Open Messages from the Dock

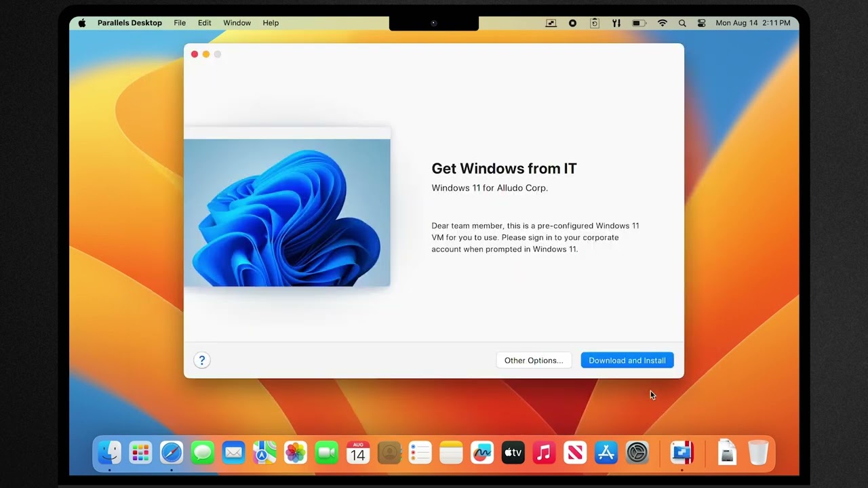click(x=203, y=452)
